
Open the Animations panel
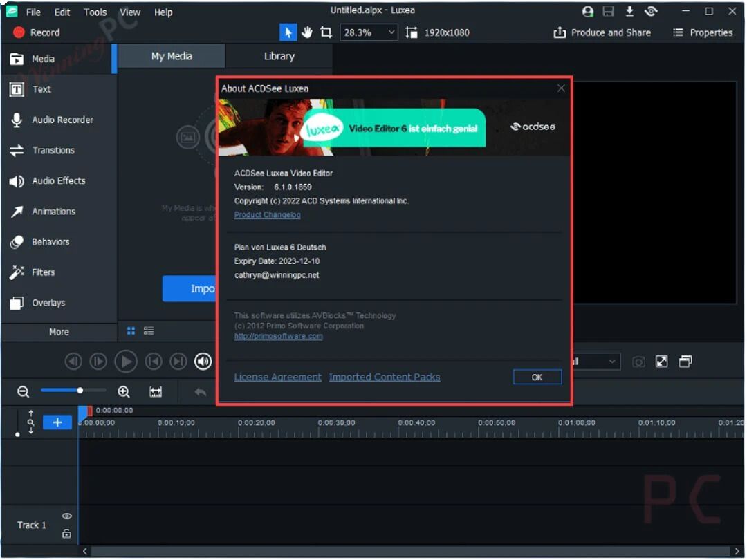pyautogui.click(x=57, y=212)
